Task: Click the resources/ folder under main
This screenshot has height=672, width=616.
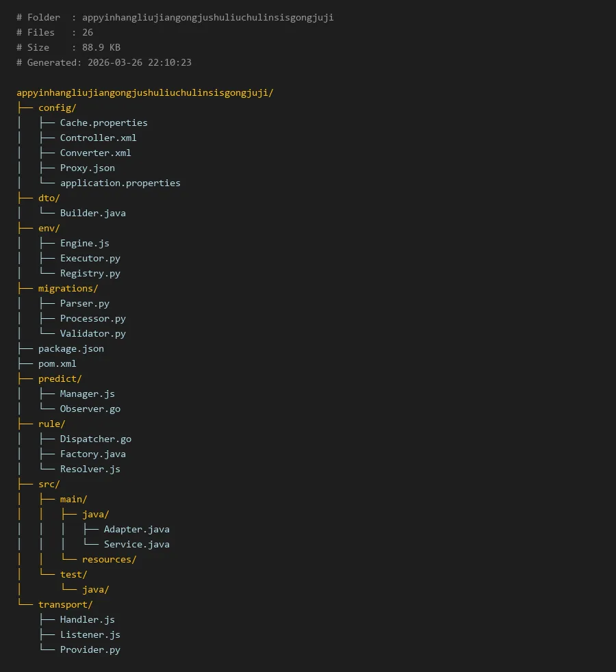Action: pyautogui.click(x=109, y=559)
